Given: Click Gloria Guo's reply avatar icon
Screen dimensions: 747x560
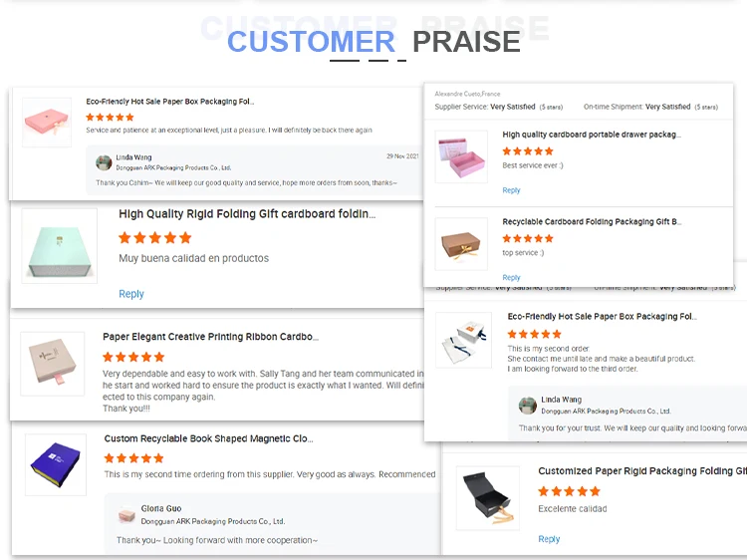Looking at the screenshot, I should pos(126,515).
